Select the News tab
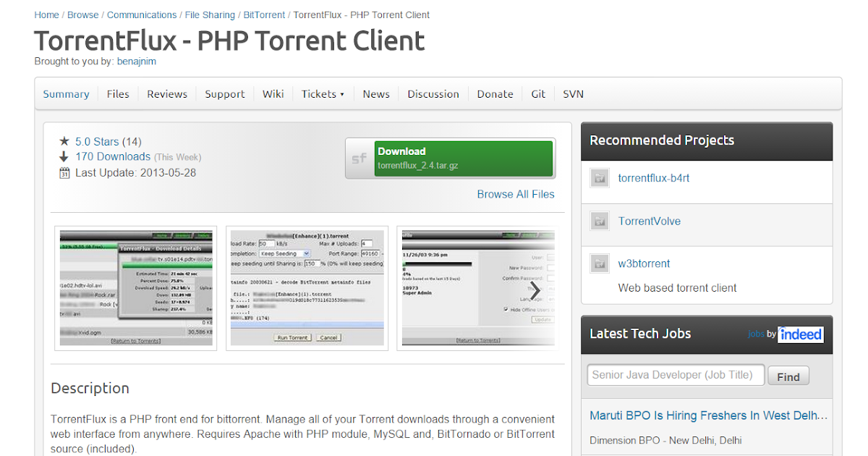 pos(376,94)
